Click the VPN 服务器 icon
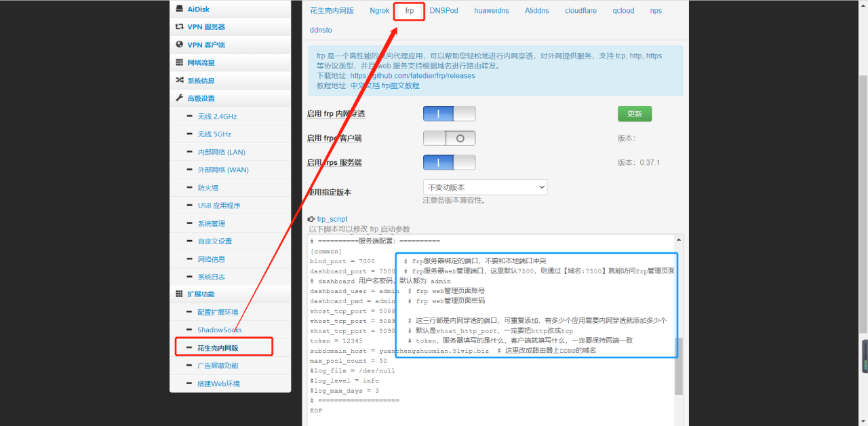Image resolution: width=868 pixels, height=426 pixels. 180,26
